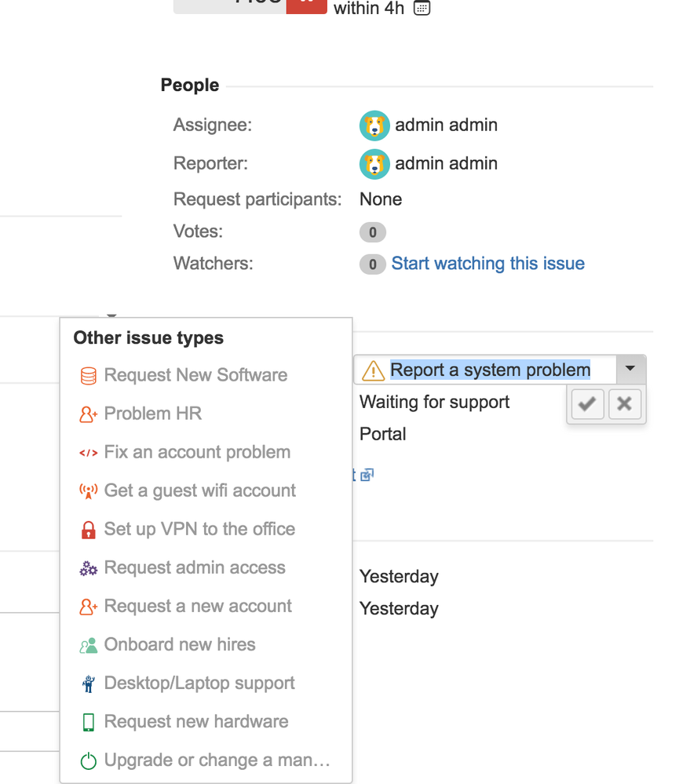
Task: Click the Fix an account problem code icon
Action: click(x=89, y=453)
